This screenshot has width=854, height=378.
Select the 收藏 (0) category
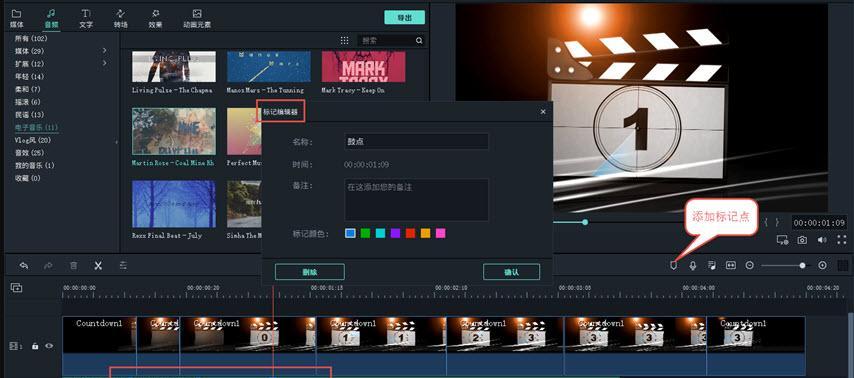tap(28, 178)
